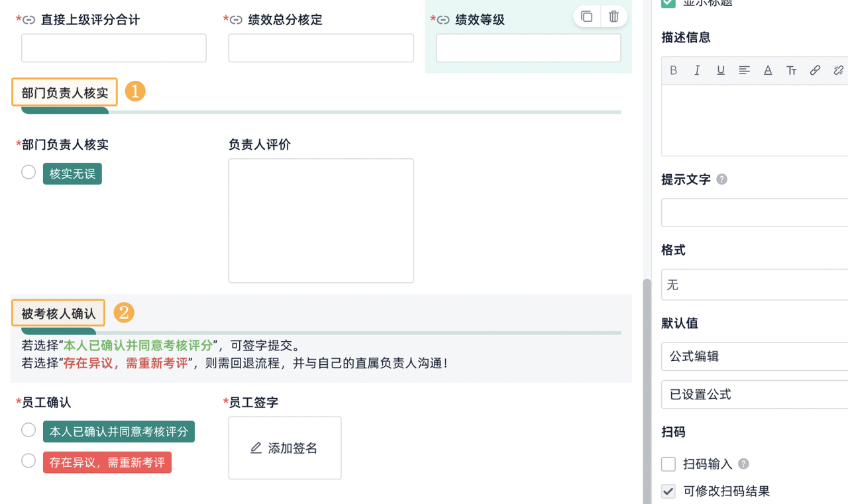Click the copy field icon above 绩效等级
This screenshot has height=504, width=848.
click(586, 17)
